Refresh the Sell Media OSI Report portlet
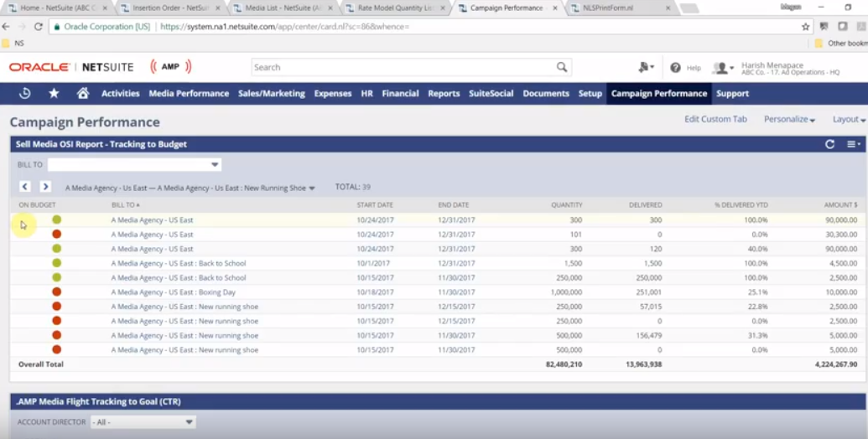 (x=829, y=144)
